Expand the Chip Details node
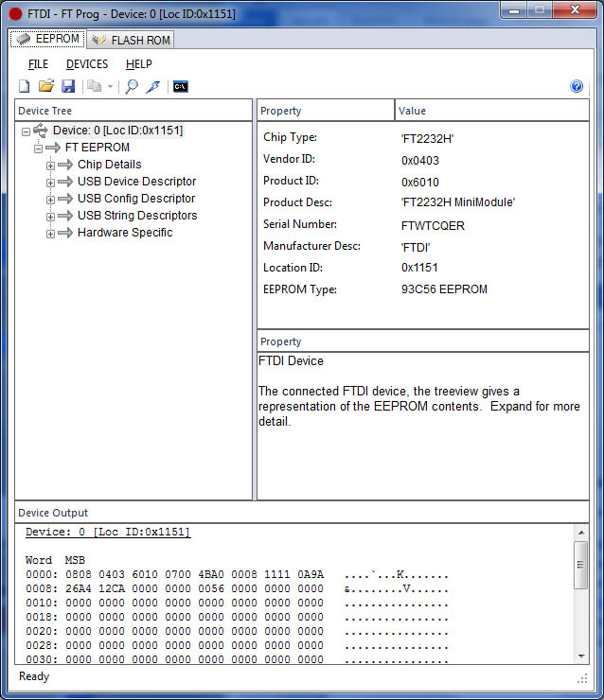The width and height of the screenshot is (604, 700). click(x=50, y=166)
